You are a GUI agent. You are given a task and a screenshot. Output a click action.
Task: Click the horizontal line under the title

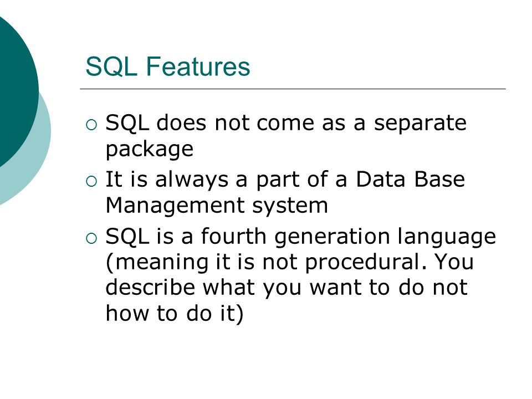point(293,89)
